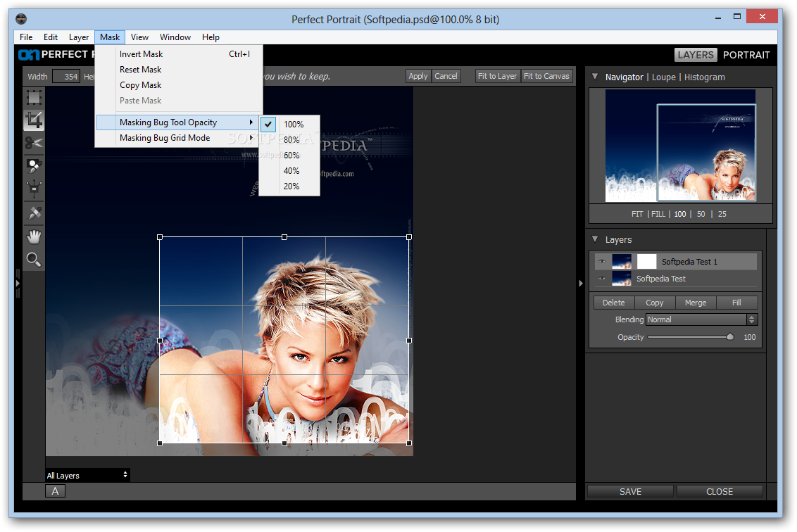
Task: Click Fit to Canvas
Action: tap(546, 76)
